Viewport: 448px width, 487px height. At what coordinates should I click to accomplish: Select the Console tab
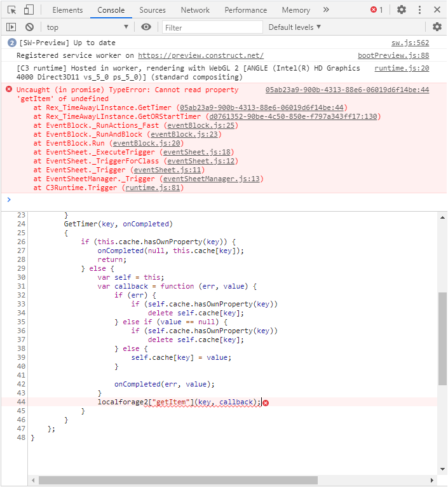pyautogui.click(x=111, y=10)
